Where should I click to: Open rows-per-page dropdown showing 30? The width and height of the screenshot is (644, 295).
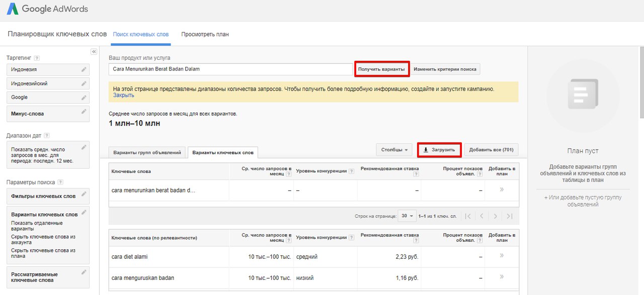[407, 216]
